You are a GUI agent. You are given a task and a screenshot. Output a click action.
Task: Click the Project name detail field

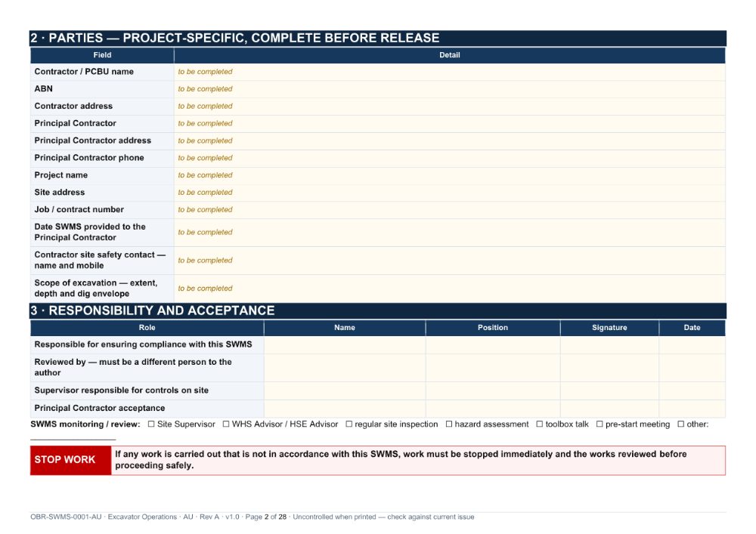pyautogui.click(x=449, y=176)
